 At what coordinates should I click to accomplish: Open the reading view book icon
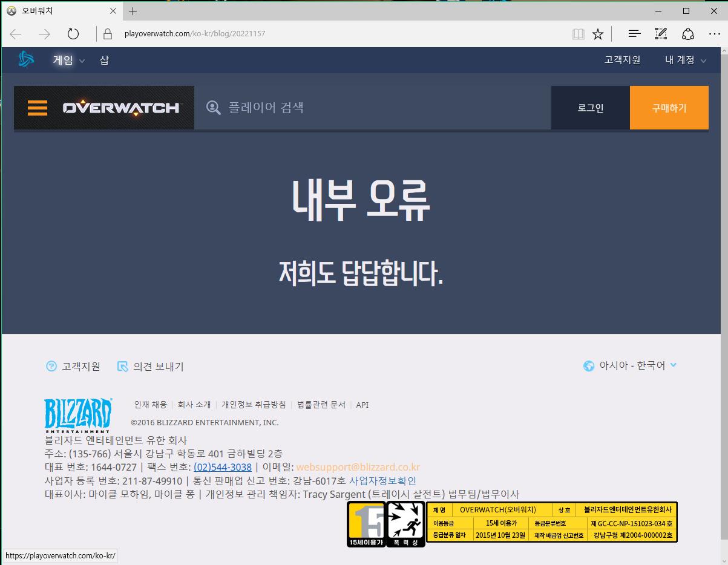579,34
